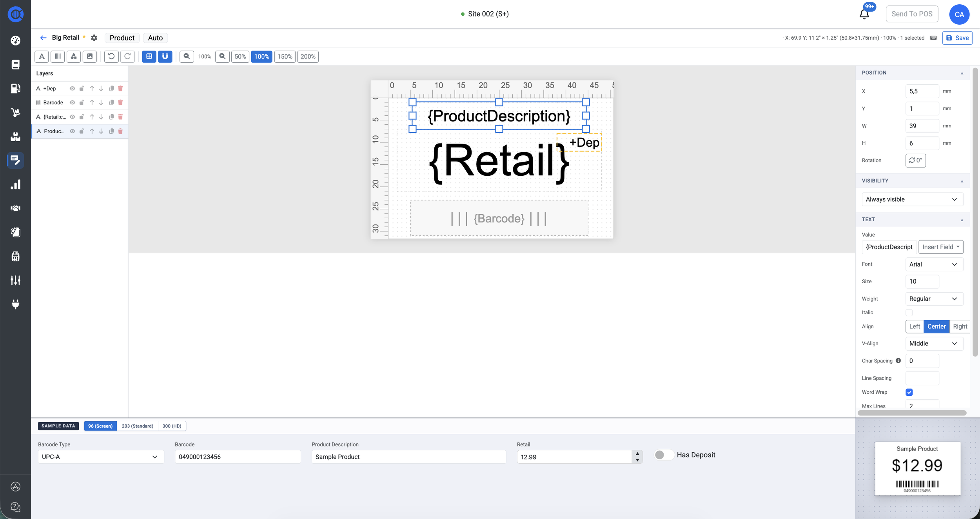The width and height of the screenshot is (980, 519).
Task: Open the Weight Regular dropdown
Action: click(x=934, y=299)
